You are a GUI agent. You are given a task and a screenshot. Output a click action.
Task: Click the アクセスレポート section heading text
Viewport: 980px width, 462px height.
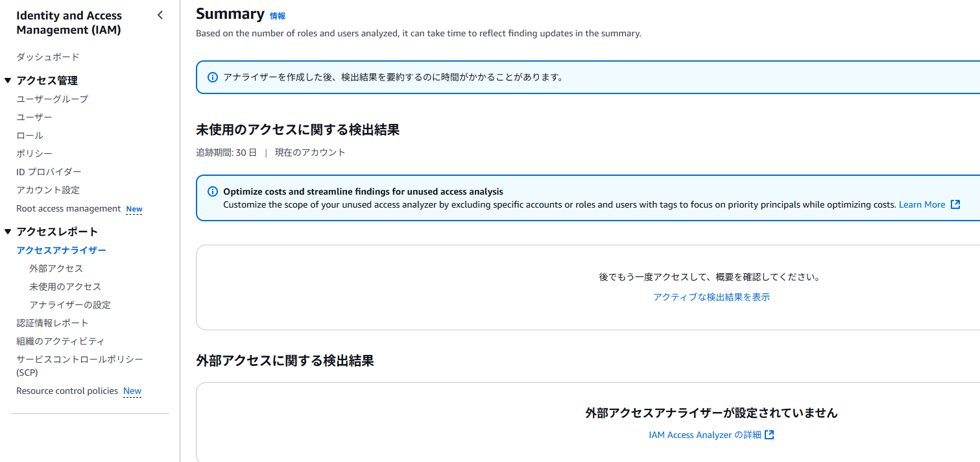tap(57, 232)
